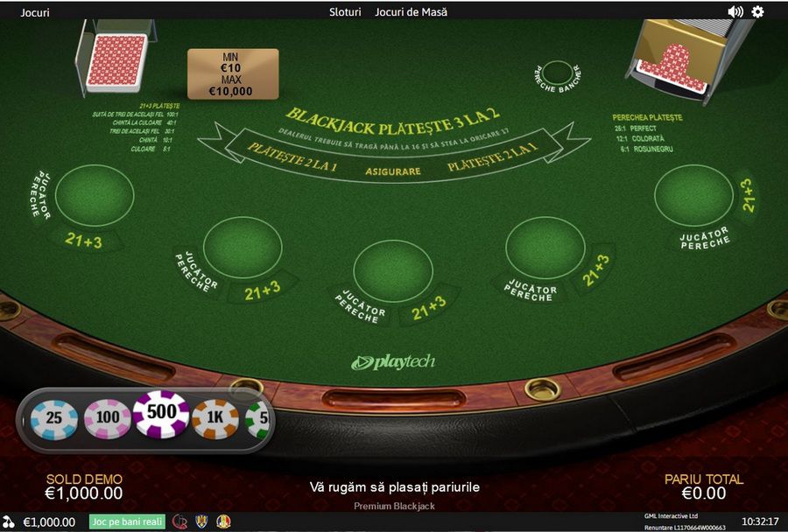Image resolution: width=788 pixels, height=532 pixels.
Task: Go to the Sloturi section
Action: tap(345, 12)
